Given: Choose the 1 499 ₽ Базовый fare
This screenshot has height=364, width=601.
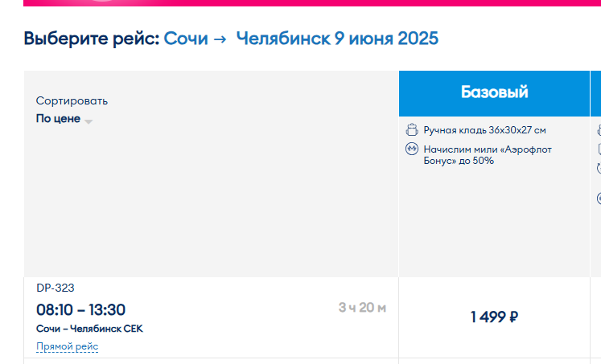Looking at the screenshot, I should 494,317.
